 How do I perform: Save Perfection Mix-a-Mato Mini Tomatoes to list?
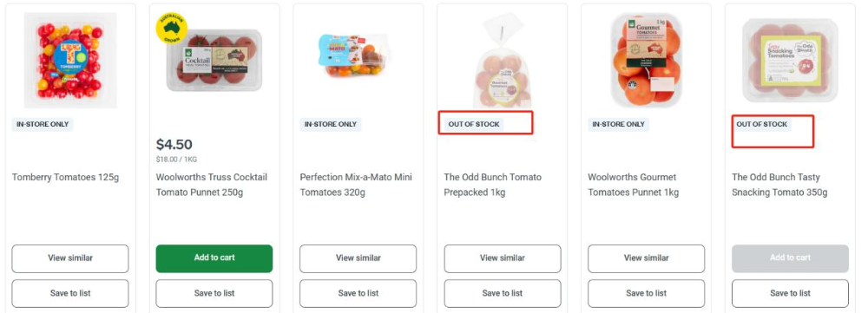358,294
